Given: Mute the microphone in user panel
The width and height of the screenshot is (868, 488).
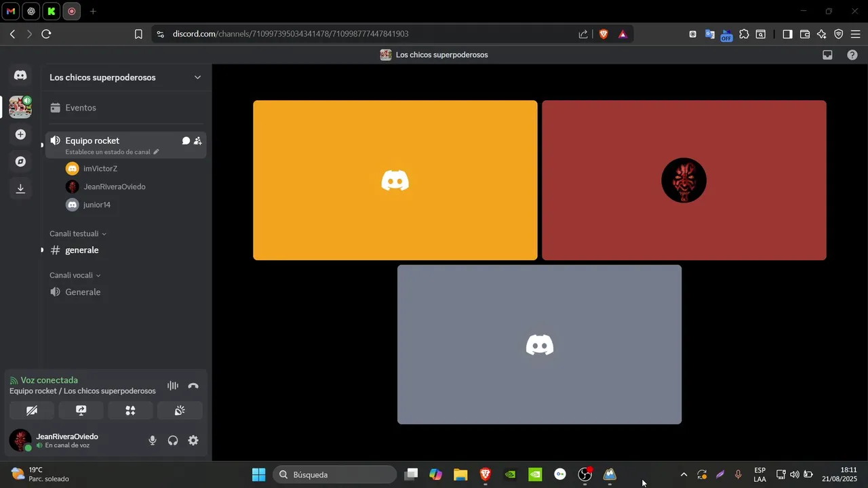Looking at the screenshot, I should click(x=153, y=441).
